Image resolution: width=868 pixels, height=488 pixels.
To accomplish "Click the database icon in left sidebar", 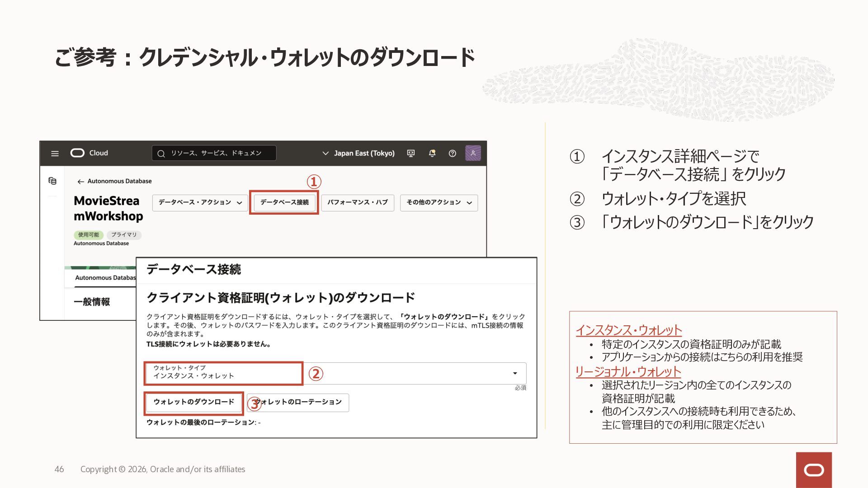I will [x=52, y=181].
